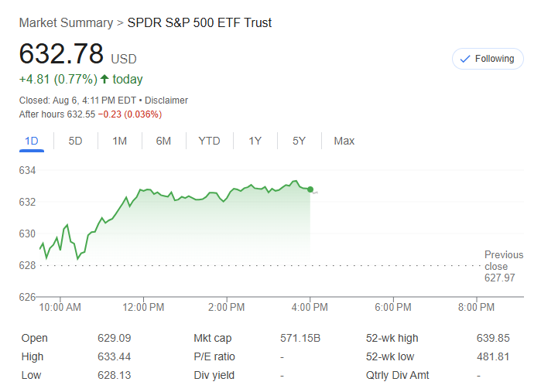Open the Market Summary breadcrumb link

coord(66,22)
